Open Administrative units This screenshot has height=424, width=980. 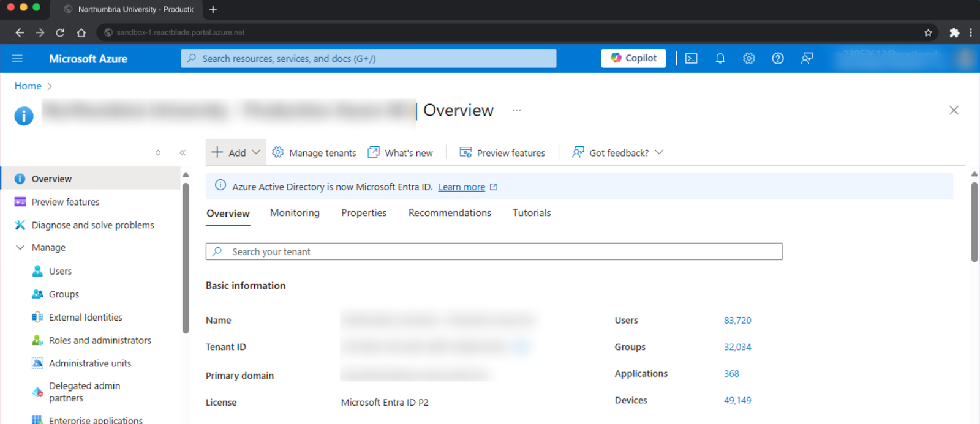click(91, 363)
